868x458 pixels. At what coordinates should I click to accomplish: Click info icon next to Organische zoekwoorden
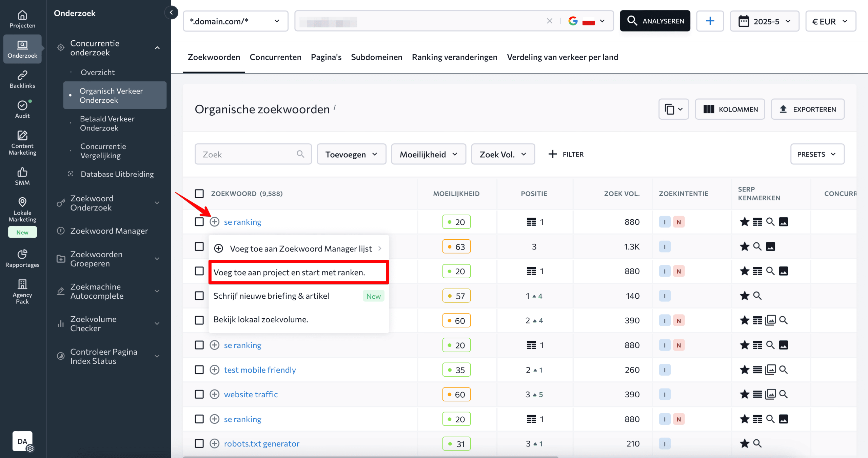(334, 107)
